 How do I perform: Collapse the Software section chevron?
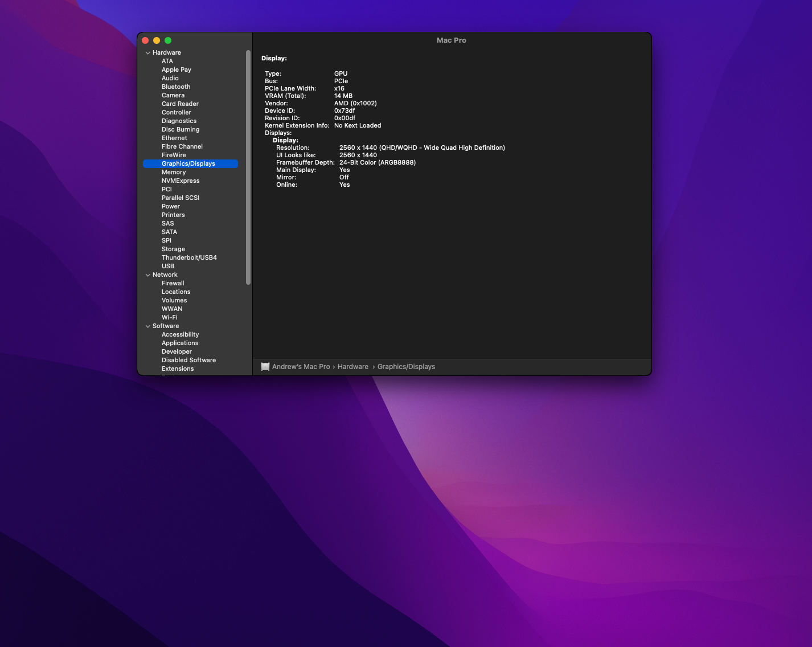pyautogui.click(x=148, y=326)
